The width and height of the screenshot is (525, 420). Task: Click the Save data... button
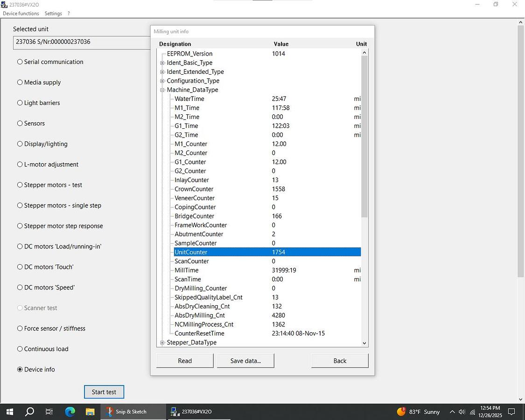[x=245, y=361]
